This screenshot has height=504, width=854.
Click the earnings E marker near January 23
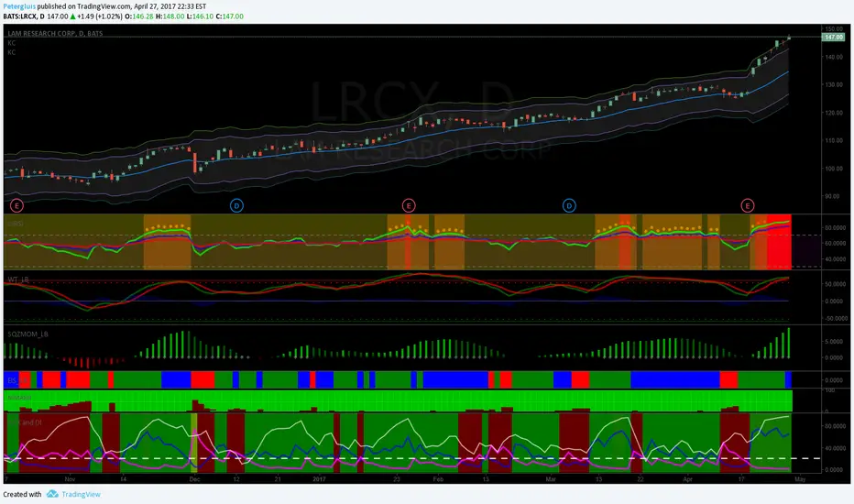(409, 205)
